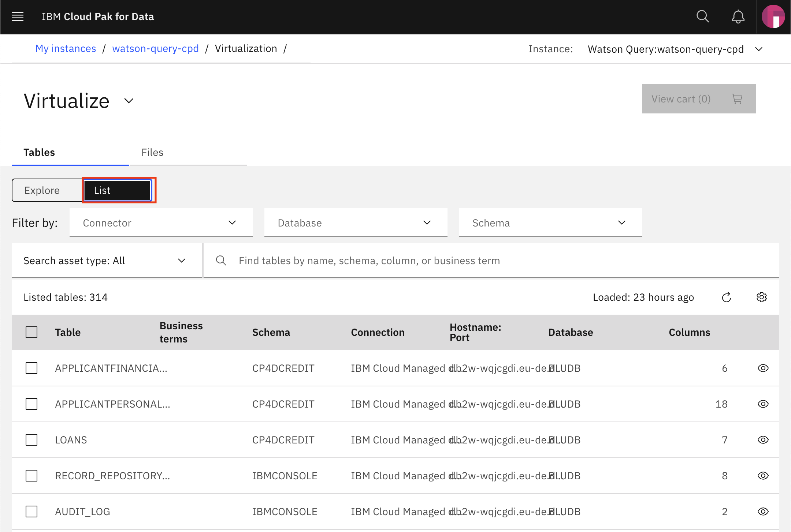The image size is (791, 532).
Task: Click the hamburger menu icon
Action: [17, 16]
